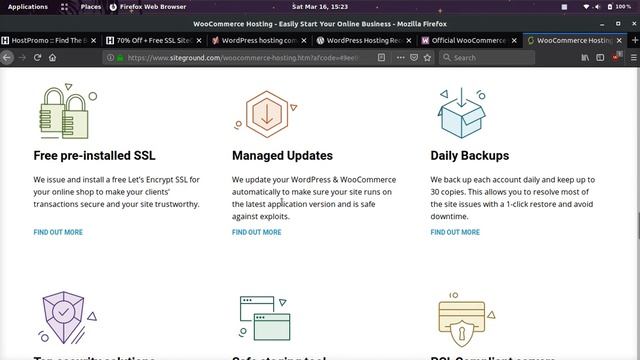Click the open box Daily Backups illustration
Image resolution: width=640 pixels, height=360 pixels.
click(x=462, y=113)
